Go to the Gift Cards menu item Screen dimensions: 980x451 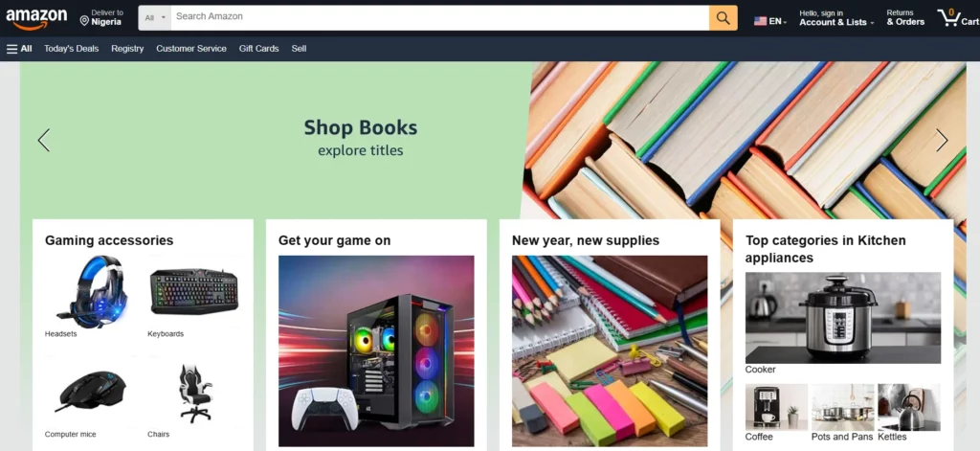258,49
